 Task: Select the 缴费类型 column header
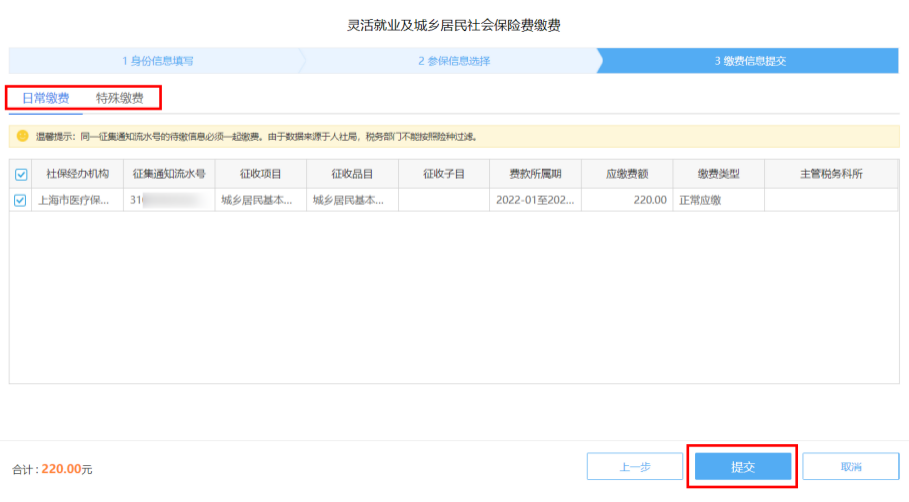point(718,174)
